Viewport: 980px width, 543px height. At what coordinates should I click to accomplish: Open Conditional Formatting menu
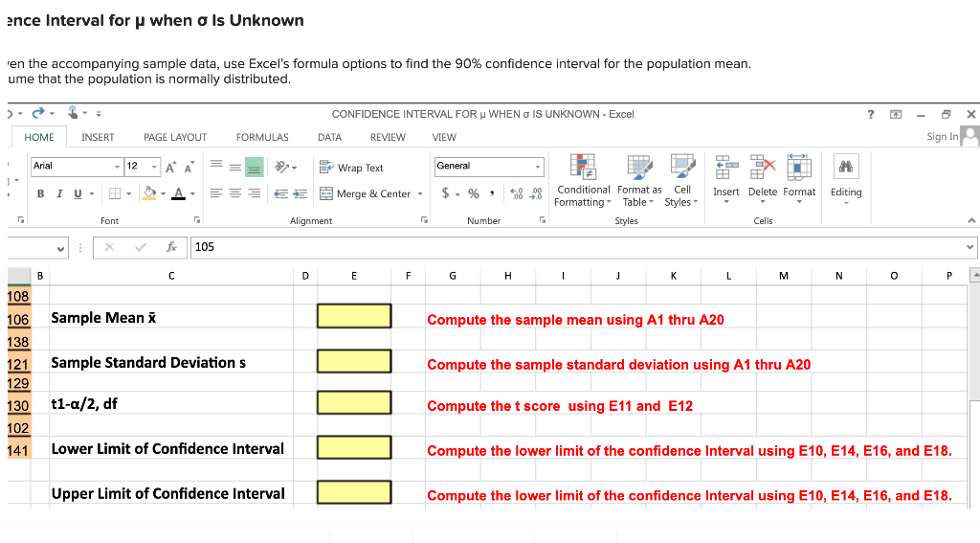[x=583, y=181]
